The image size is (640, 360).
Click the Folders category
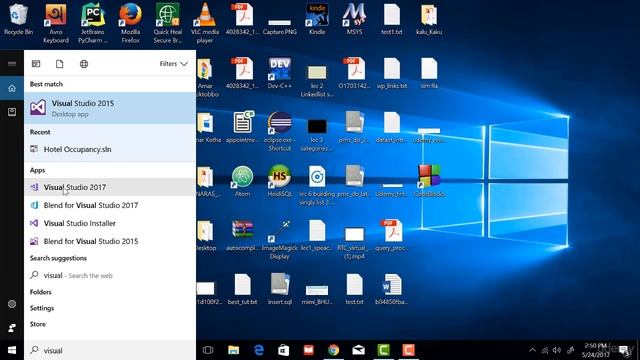point(40,292)
